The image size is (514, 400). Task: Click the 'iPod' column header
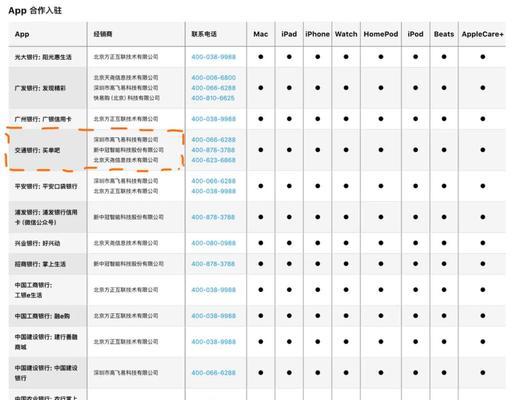coord(415,34)
